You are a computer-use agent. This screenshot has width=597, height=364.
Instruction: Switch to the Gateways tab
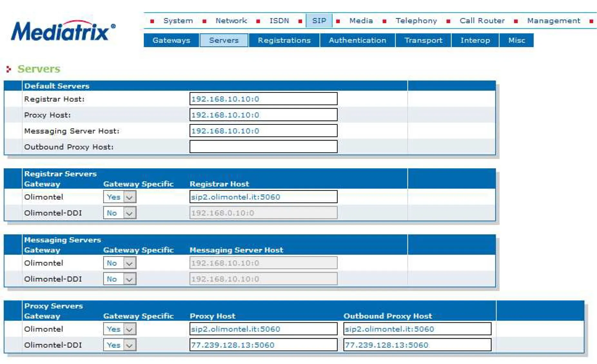[x=171, y=41]
